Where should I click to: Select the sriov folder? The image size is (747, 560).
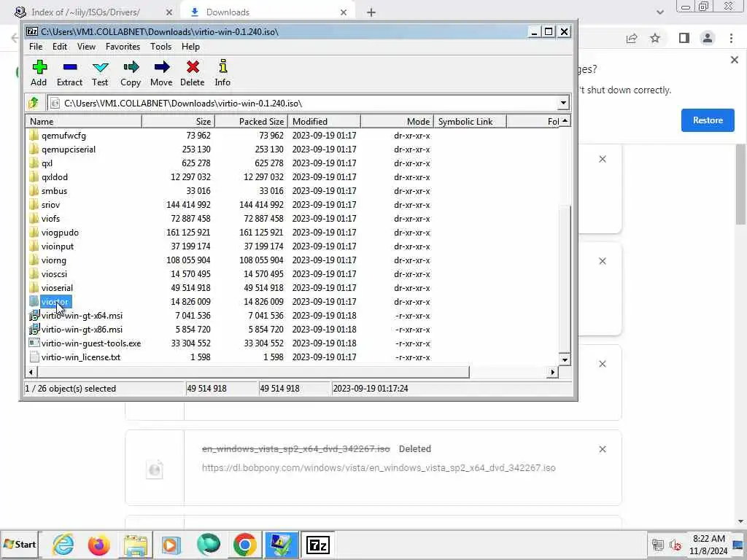[50, 205]
